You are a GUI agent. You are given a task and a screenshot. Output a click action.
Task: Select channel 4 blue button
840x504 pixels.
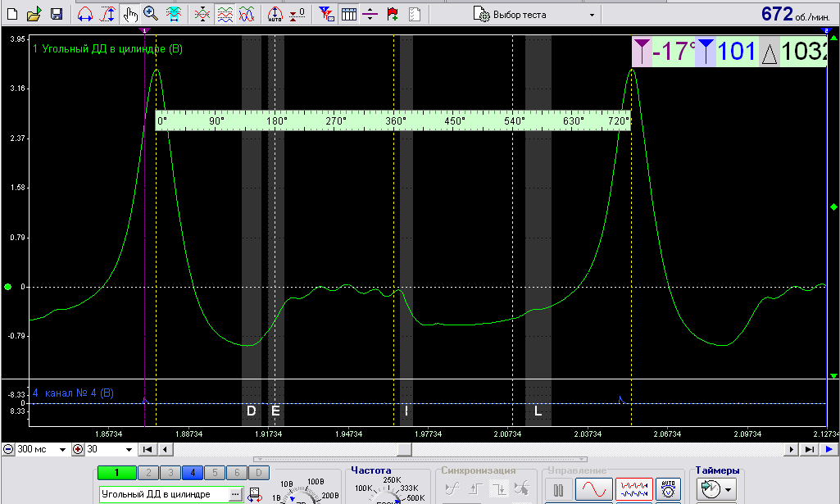(x=193, y=473)
